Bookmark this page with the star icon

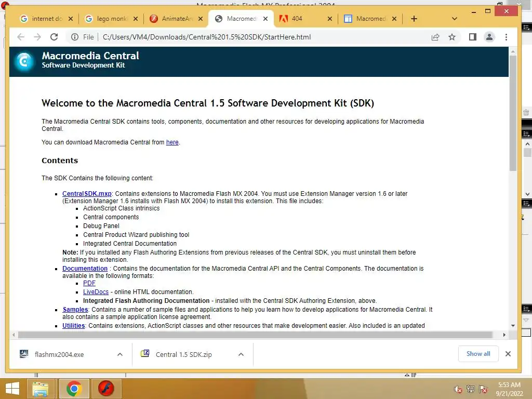coord(452,37)
